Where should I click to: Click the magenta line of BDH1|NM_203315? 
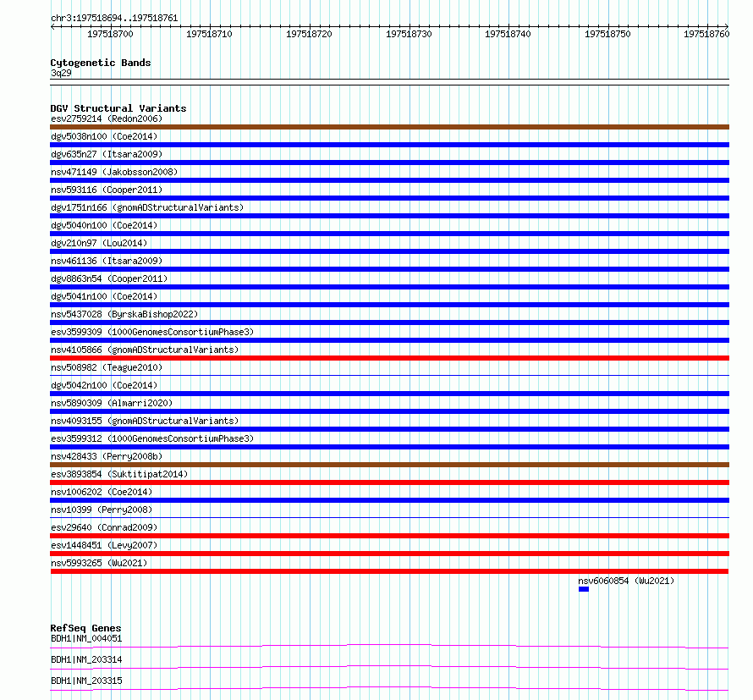point(389,688)
